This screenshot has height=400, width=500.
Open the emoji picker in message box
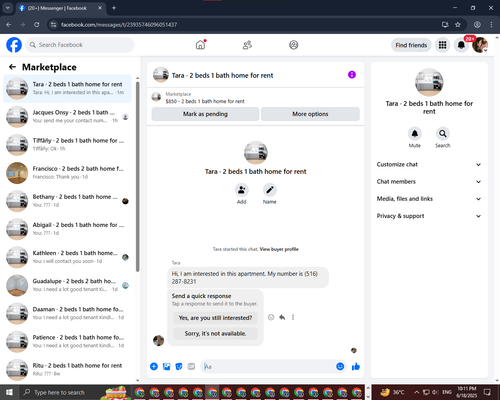[x=340, y=367]
